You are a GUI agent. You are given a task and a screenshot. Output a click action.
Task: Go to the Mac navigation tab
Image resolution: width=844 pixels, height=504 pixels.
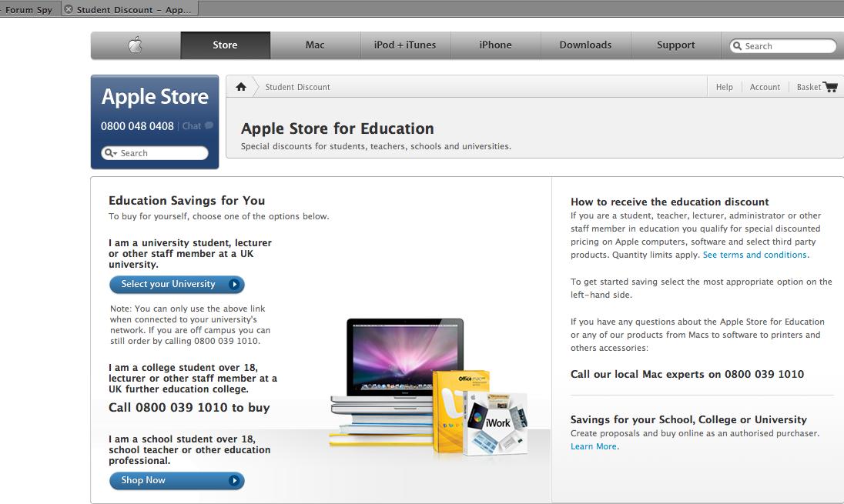click(315, 45)
